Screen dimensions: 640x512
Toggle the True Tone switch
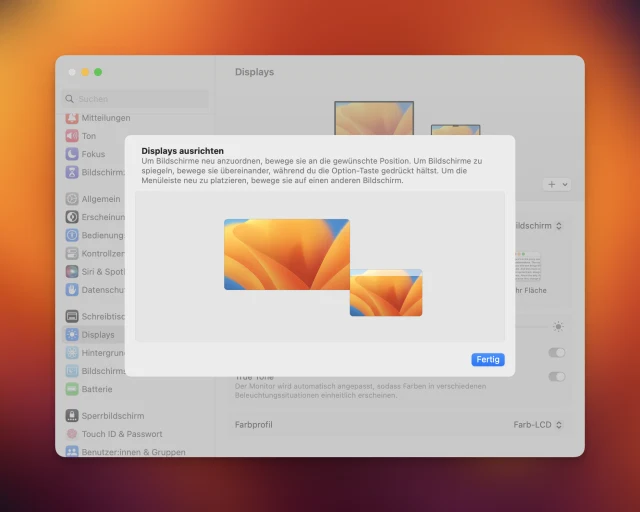(556, 377)
